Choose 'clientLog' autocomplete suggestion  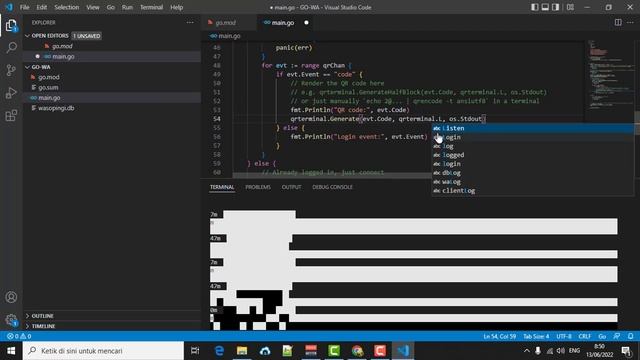point(533,191)
